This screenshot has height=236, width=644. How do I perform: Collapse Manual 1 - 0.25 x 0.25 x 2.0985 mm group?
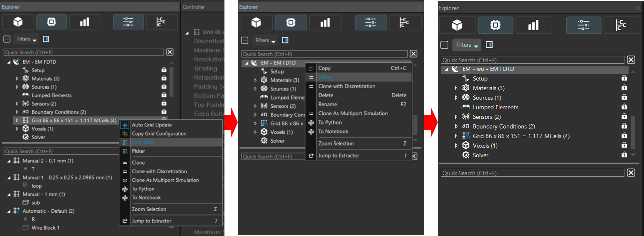[x=9, y=178]
